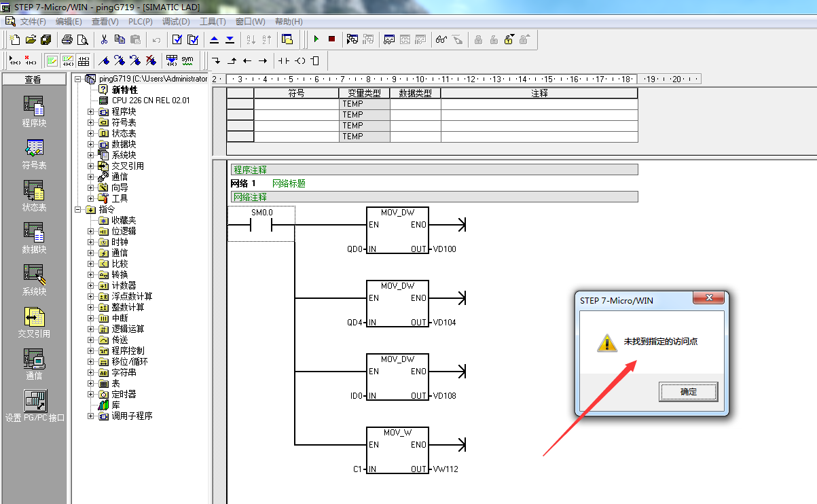Download to PLC with the down-arrow icon
This screenshot has height=504, width=817.
tap(230, 39)
